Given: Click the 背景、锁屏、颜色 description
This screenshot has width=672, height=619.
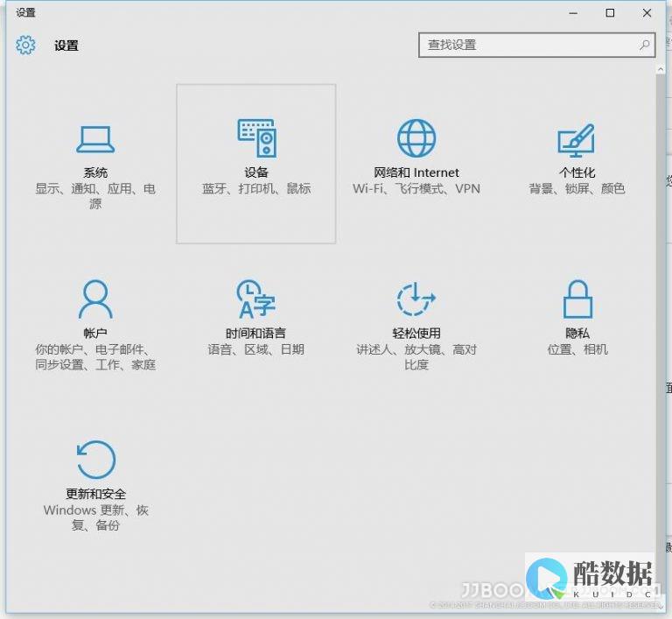Looking at the screenshot, I should tap(577, 188).
